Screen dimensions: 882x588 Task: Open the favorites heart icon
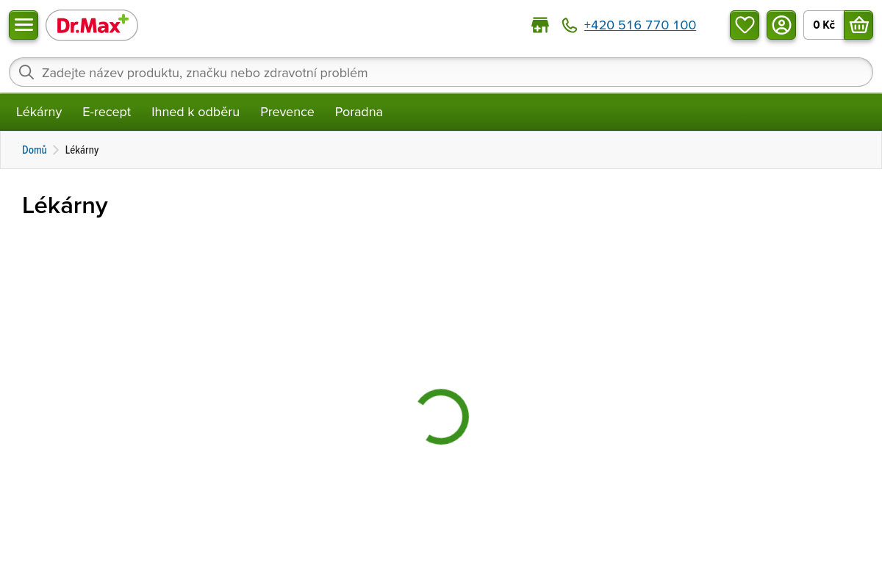click(x=745, y=25)
